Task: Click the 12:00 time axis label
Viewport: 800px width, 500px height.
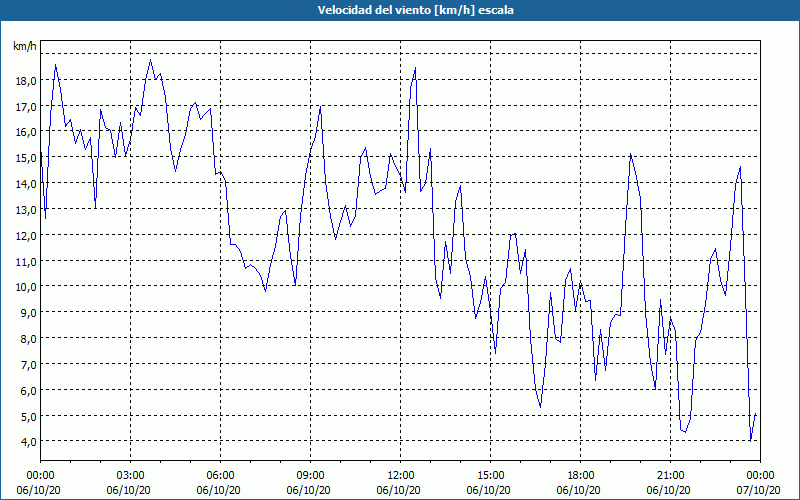Action: click(x=401, y=476)
